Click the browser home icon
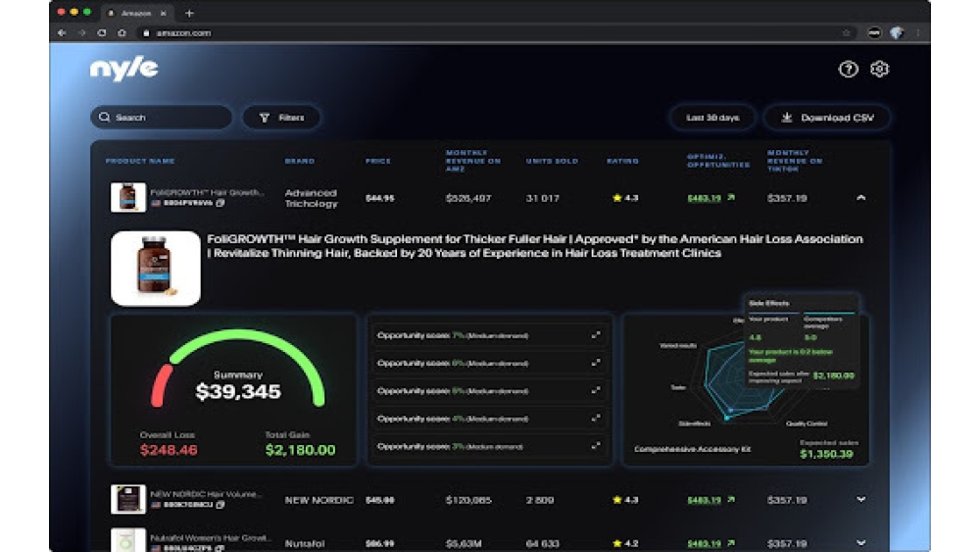The width and height of the screenshot is (980, 552). pos(122,33)
